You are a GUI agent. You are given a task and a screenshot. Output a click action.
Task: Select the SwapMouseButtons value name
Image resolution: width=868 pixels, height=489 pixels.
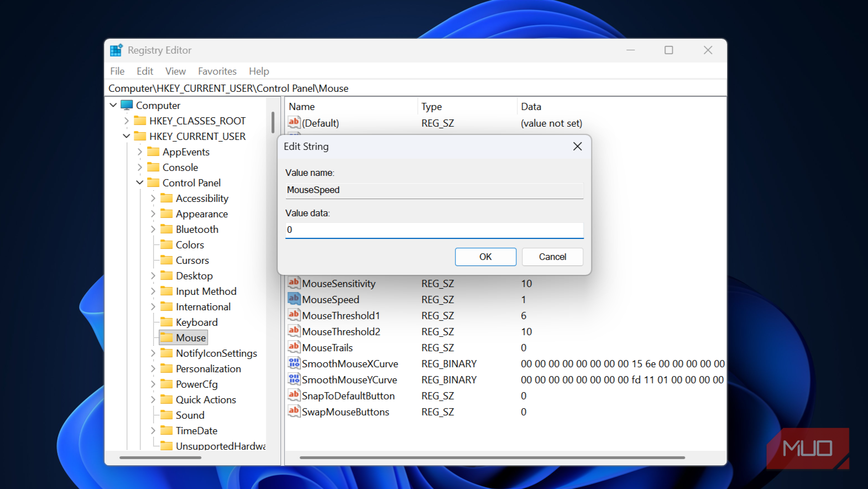click(x=346, y=412)
